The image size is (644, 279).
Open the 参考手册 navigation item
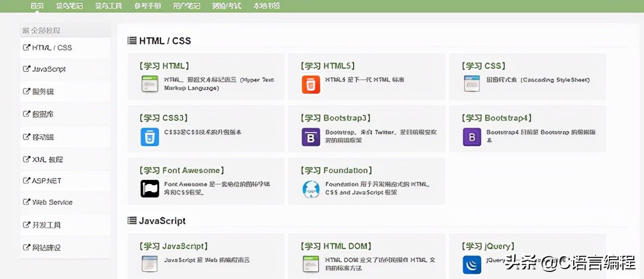(148, 6)
